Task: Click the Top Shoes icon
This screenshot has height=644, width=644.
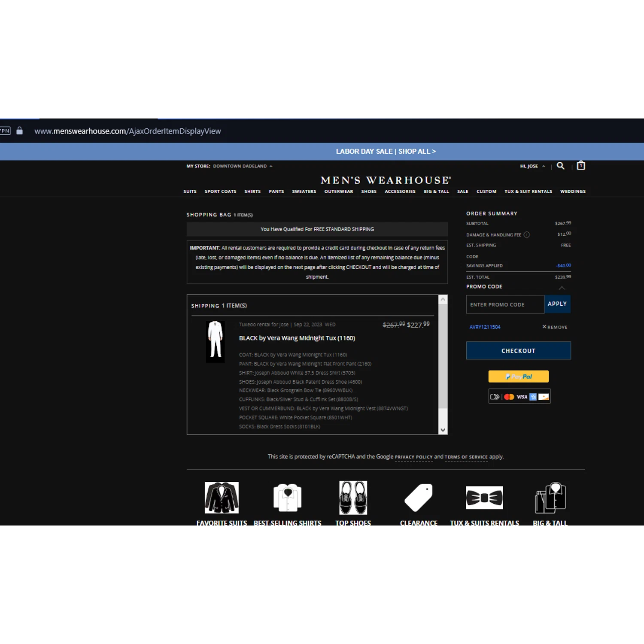Action: coord(353,498)
